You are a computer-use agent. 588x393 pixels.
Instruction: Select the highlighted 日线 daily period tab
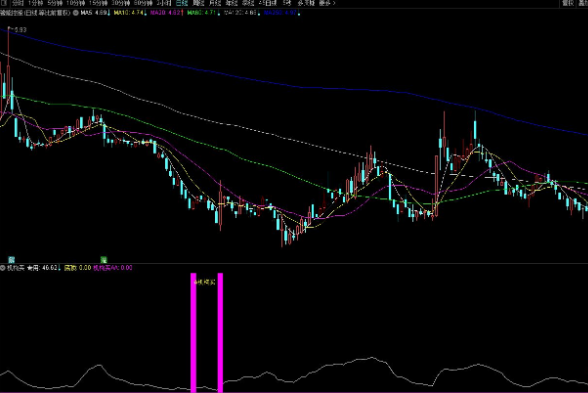[x=182, y=3]
